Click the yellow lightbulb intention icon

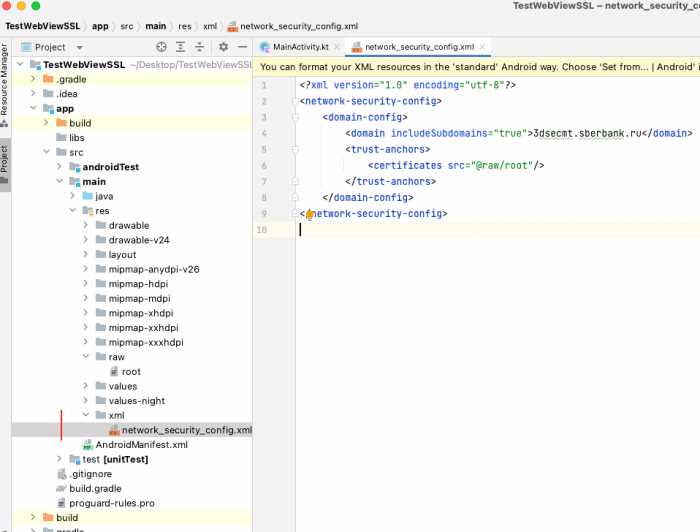point(309,214)
